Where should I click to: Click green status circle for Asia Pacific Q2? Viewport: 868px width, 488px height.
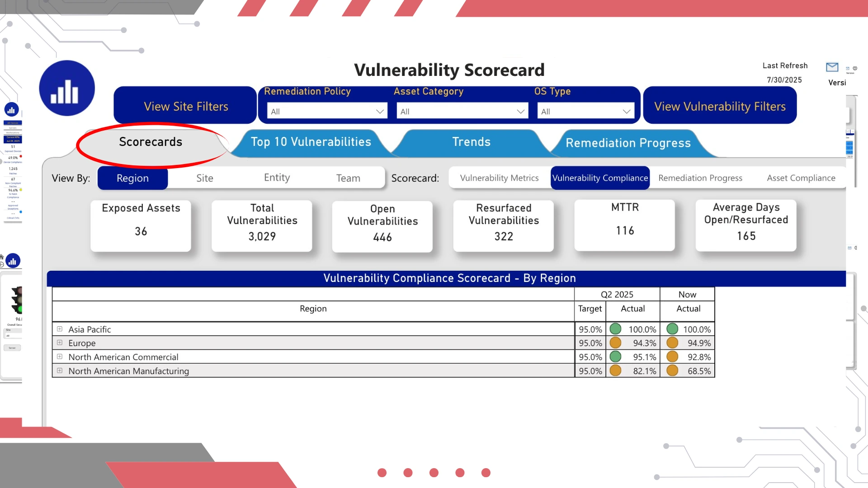pos(615,329)
